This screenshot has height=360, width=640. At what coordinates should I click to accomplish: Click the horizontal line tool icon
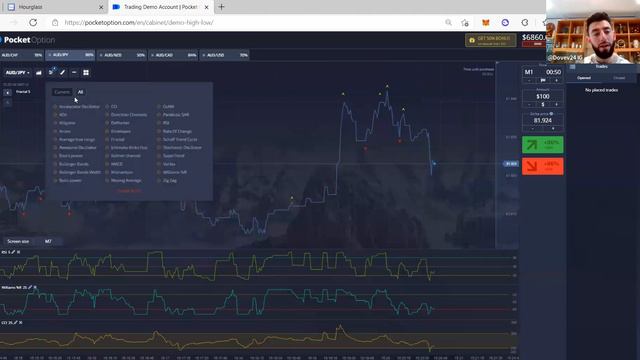(x=74, y=73)
